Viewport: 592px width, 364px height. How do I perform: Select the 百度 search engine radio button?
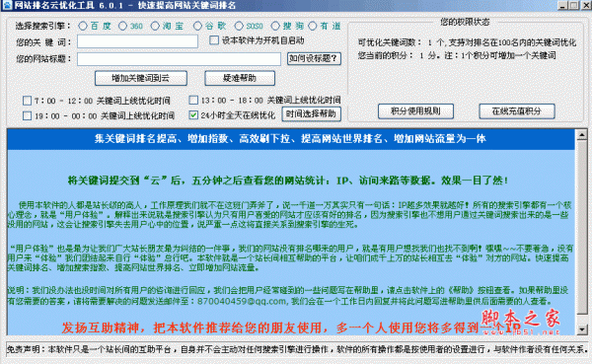click(83, 26)
